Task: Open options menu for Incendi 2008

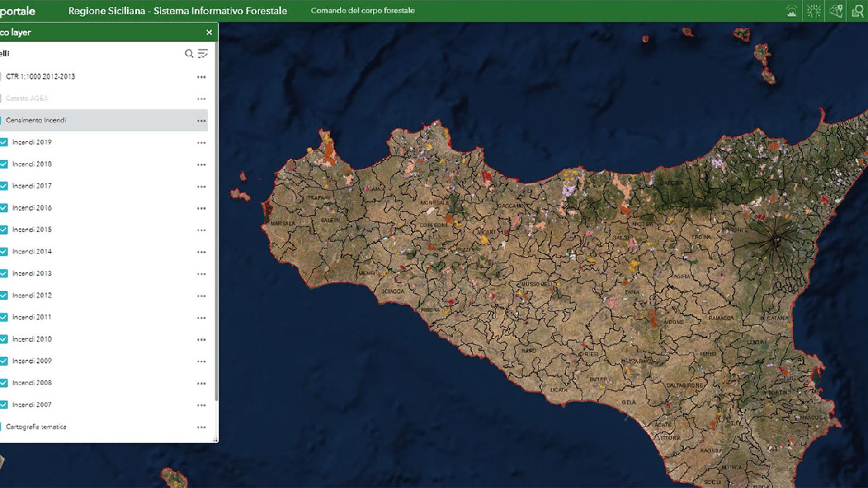Action: coord(201,384)
